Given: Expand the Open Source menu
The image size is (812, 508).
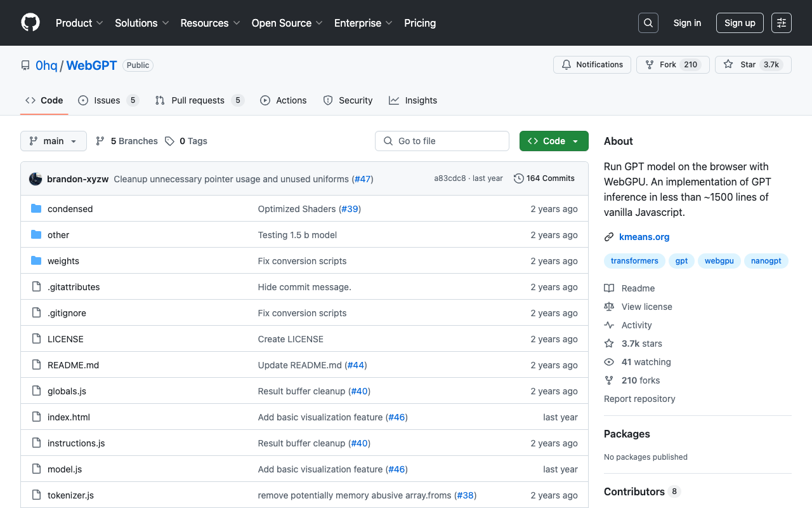Looking at the screenshot, I should click(x=287, y=23).
